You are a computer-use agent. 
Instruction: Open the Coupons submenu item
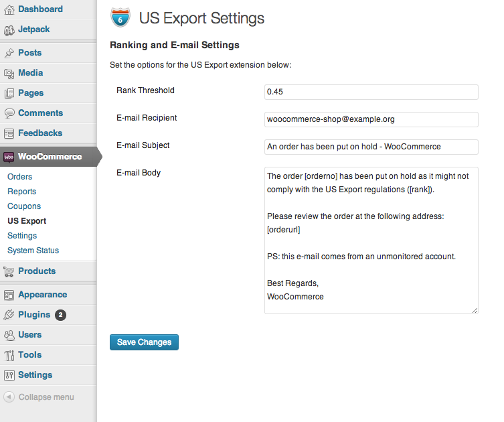[x=24, y=206]
